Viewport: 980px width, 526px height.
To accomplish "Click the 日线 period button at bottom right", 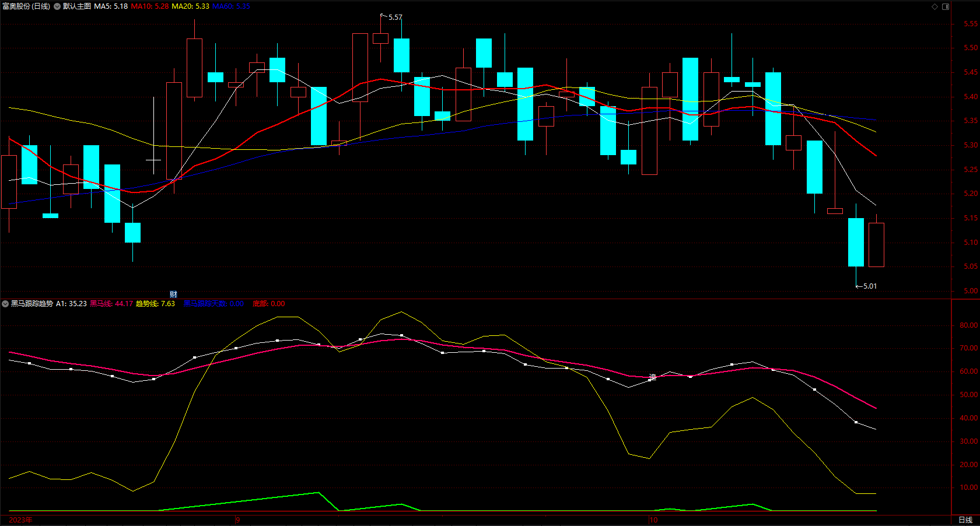I will pos(965,520).
